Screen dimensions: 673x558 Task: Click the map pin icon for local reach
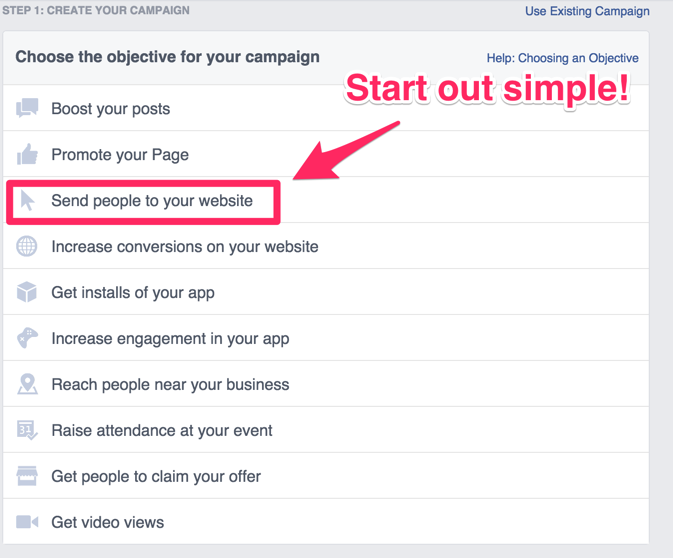[27, 384]
